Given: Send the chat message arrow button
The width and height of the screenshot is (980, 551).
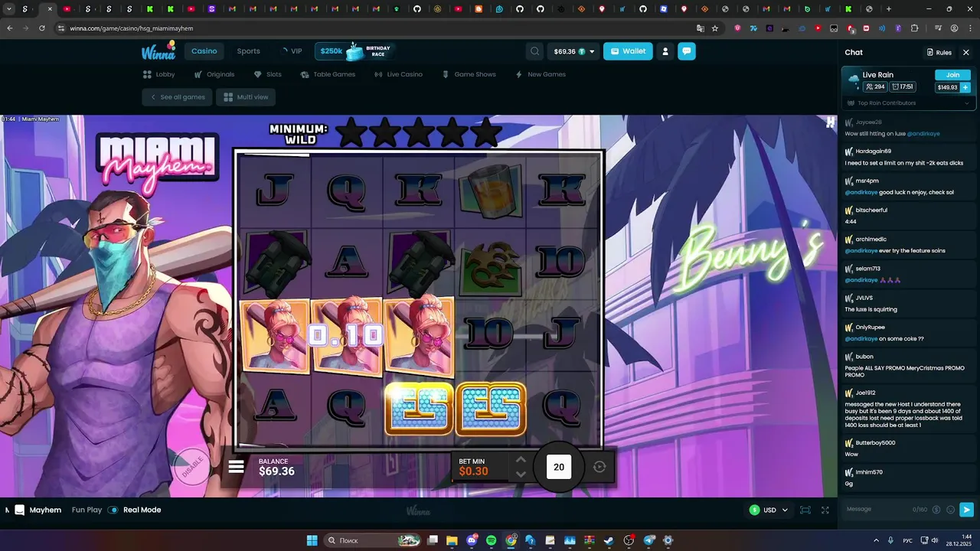Looking at the screenshot, I should pyautogui.click(x=966, y=510).
